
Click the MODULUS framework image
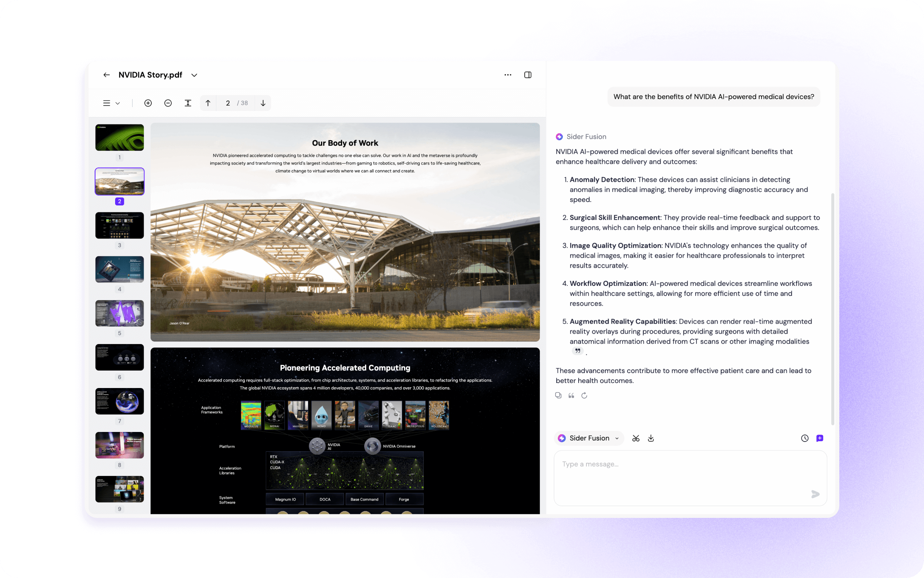[x=251, y=415]
